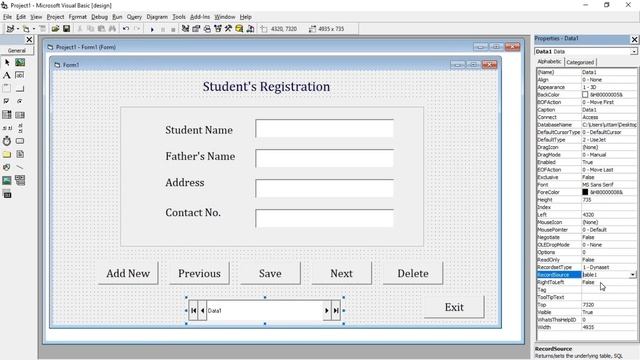Select the CommandButton control tool

pyautogui.click(x=20, y=89)
